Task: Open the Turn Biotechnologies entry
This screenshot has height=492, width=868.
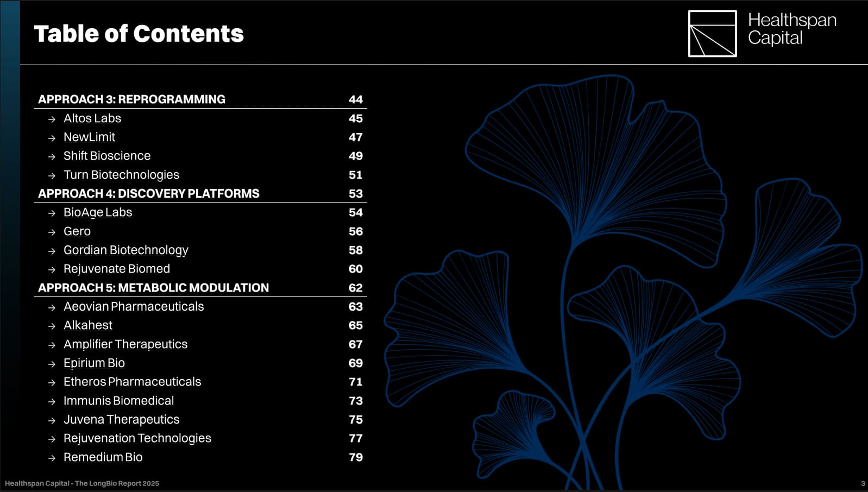Action: tap(121, 175)
